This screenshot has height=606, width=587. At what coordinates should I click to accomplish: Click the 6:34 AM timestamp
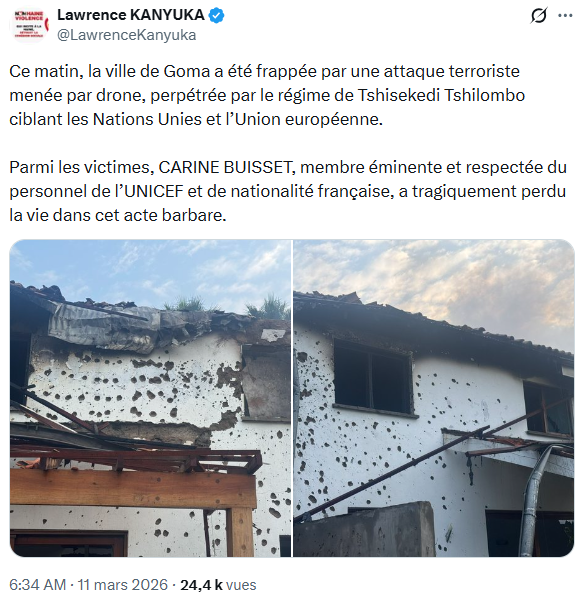click(x=37, y=585)
